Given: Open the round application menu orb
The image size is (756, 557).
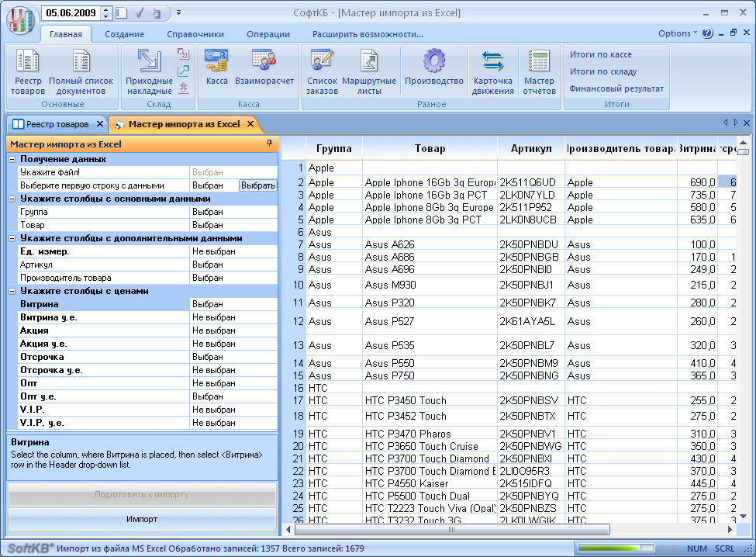Looking at the screenshot, I should coord(20,19).
